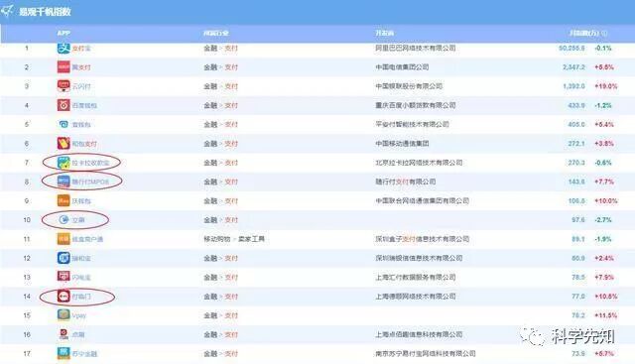Click the +10.0% growth in the 沃钱包 row
Viewport: 635px width, 364px height.
(x=606, y=200)
